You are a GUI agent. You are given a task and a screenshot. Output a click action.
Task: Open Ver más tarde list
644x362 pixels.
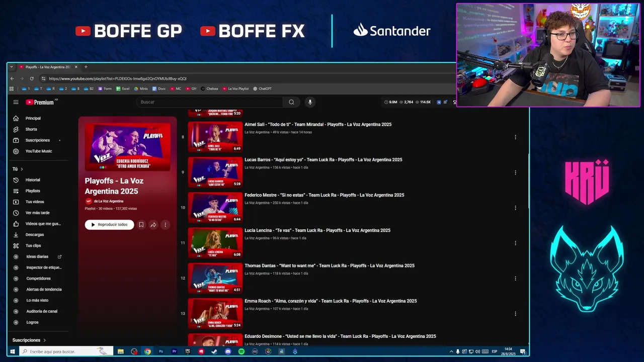click(37, 213)
